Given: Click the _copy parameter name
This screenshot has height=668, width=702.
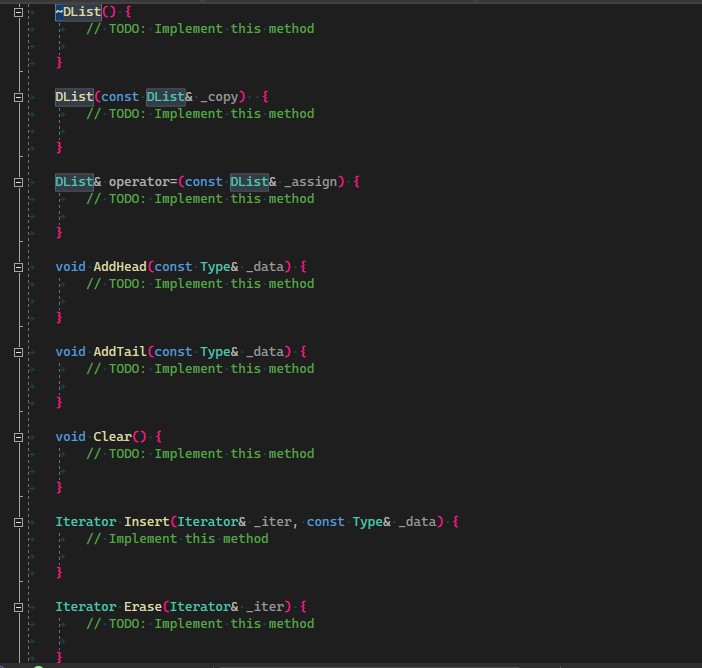Looking at the screenshot, I should click(x=219, y=97).
